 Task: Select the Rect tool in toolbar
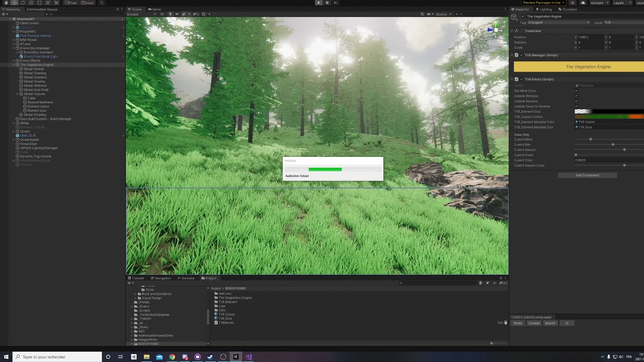click(x=39, y=3)
